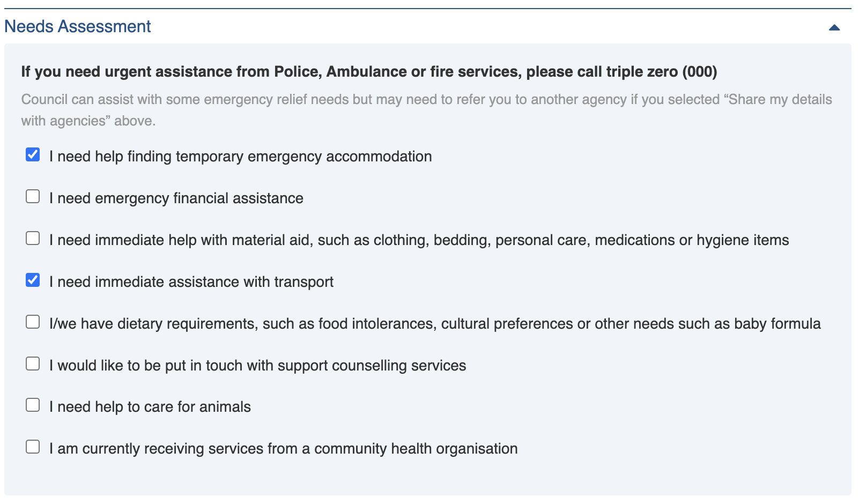
Task: Tick the emergency financial assistance checkbox
Action: [33, 197]
